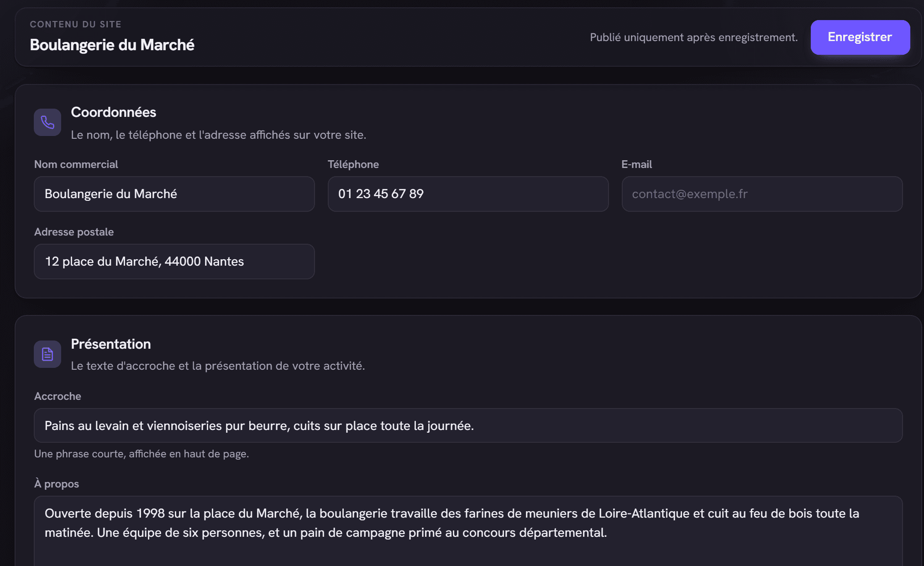
Task: Select the Boulangerie du Marché page title
Action: coord(112,45)
